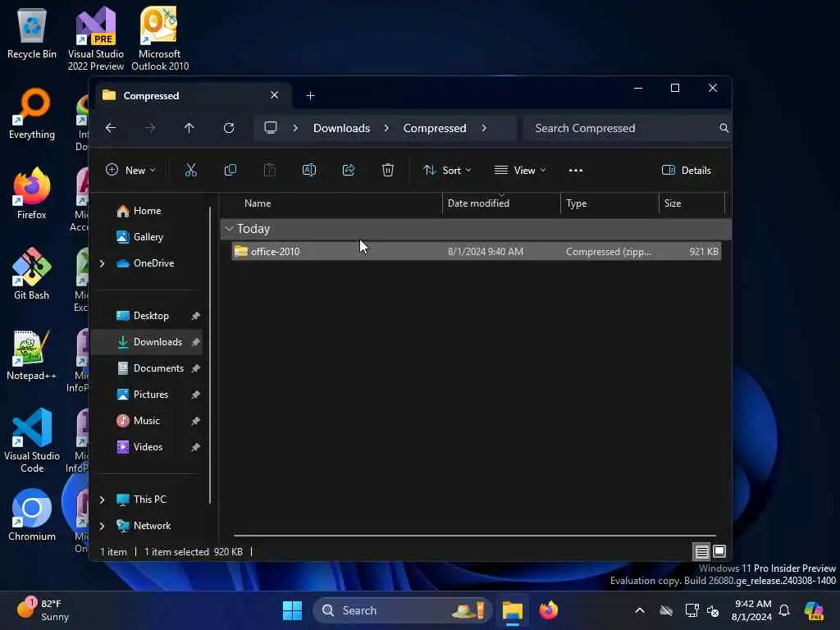Open Videos in Quick access

pyautogui.click(x=148, y=447)
